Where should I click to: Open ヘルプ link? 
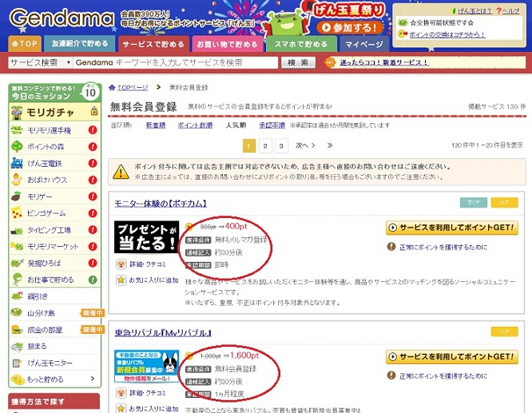(x=510, y=11)
